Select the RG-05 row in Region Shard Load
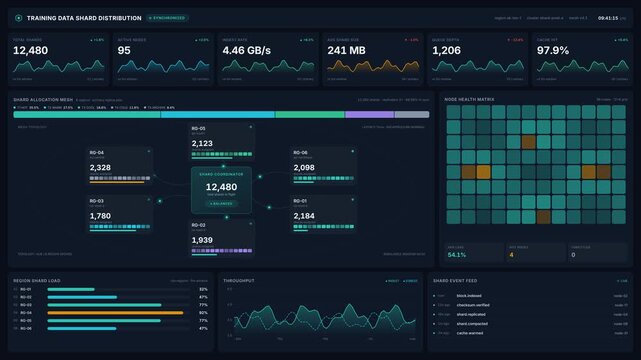Screen dimensions: 641x360 (111, 320)
